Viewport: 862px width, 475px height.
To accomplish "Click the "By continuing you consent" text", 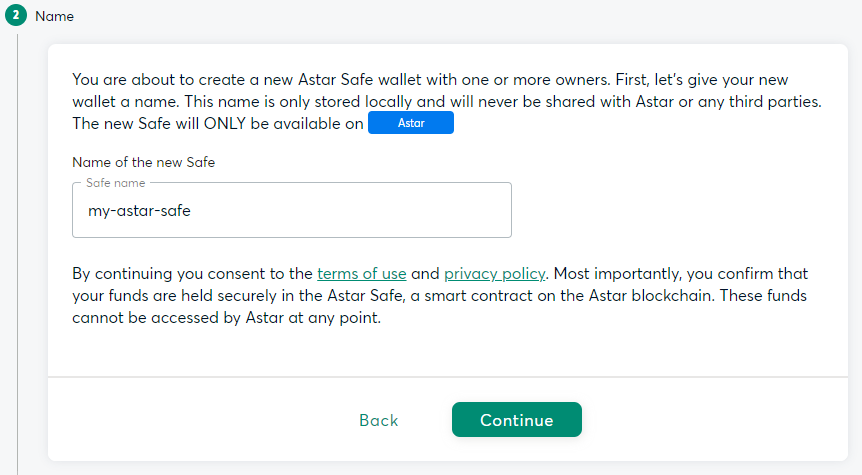I will pyautogui.click(x=190, y=273).
